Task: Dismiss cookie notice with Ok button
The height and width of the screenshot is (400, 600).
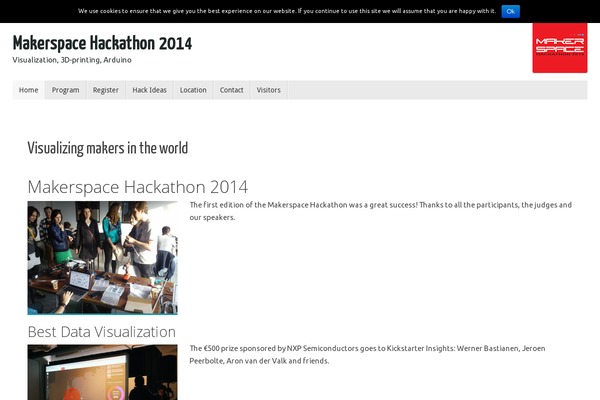Action: pyautogui.click(x=510, y=11)
